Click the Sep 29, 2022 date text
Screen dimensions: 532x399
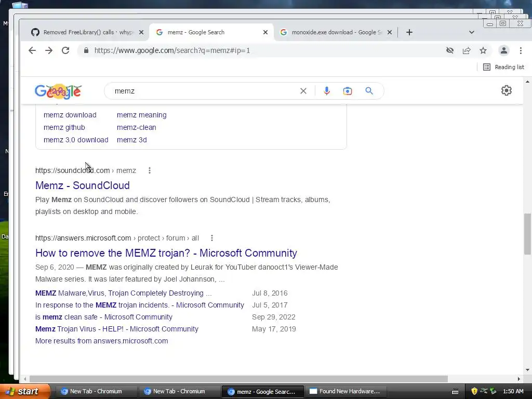point(273,317)
